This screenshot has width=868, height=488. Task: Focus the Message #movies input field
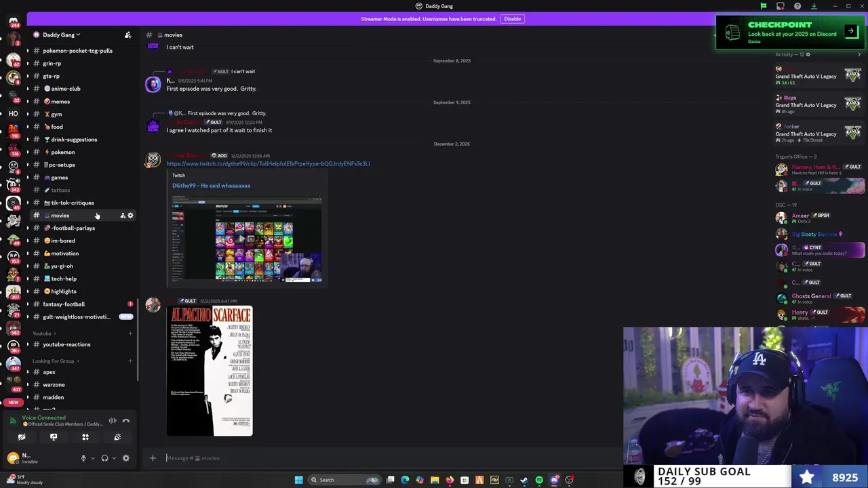coord(387,458)
